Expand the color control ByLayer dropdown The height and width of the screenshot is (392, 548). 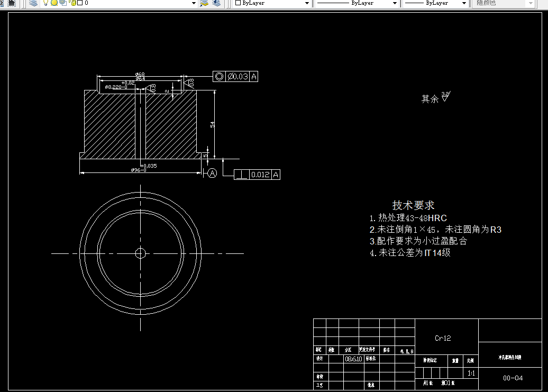pos(307,3)
